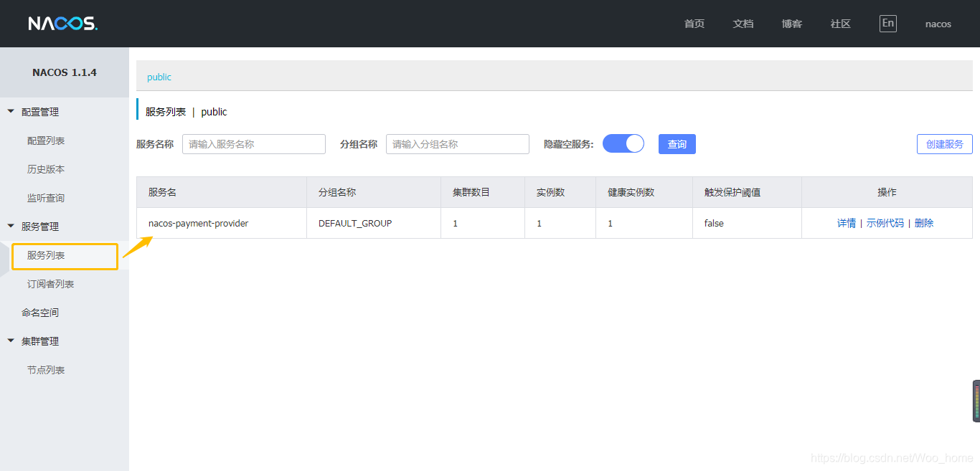Viewport: 980px width, 471px height.
Task: Click the 创建服务 button
Action: tap(945, 144)
